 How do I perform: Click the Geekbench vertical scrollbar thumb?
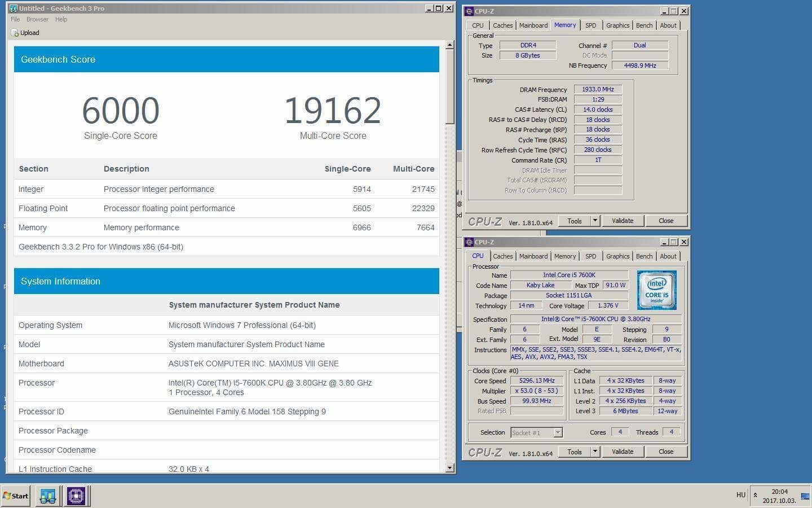[449, 87]
